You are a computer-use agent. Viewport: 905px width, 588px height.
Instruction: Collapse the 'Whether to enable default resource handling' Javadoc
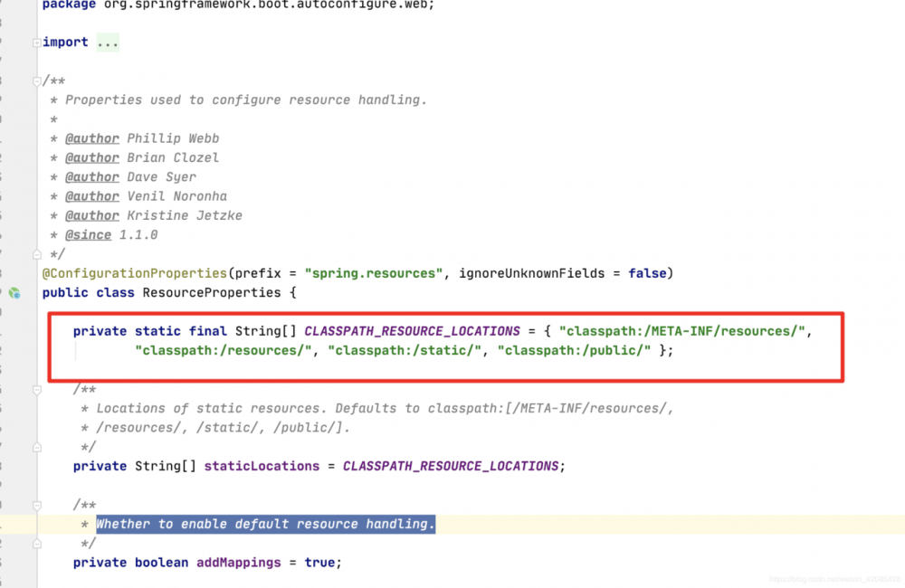click(x=36, y=505)
